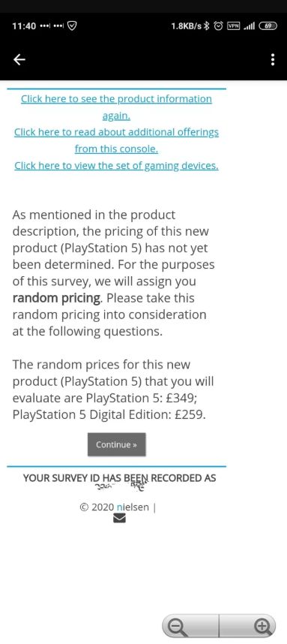Tap the 1.8KB/s network speed indicator
The height and width of the screenshot is (644, 287).
(187, 26)
